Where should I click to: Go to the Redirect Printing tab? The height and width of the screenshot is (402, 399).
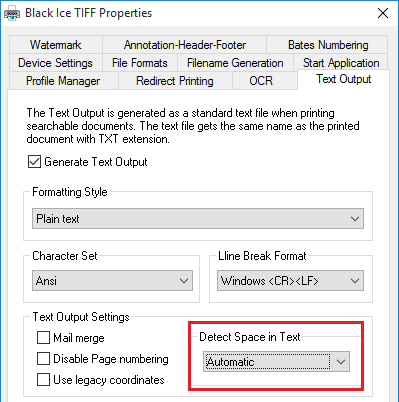[x=175, y=81]
